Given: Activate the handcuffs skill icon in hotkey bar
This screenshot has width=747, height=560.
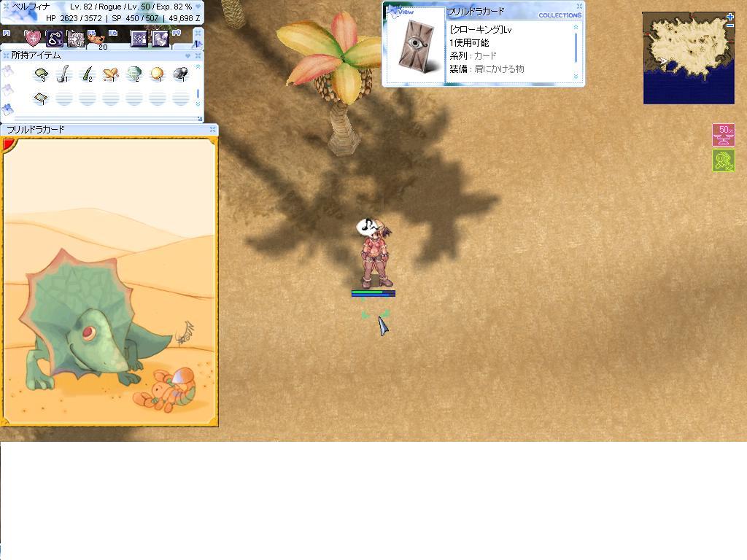Looking at the screenshot, I should tap(54, 38).
